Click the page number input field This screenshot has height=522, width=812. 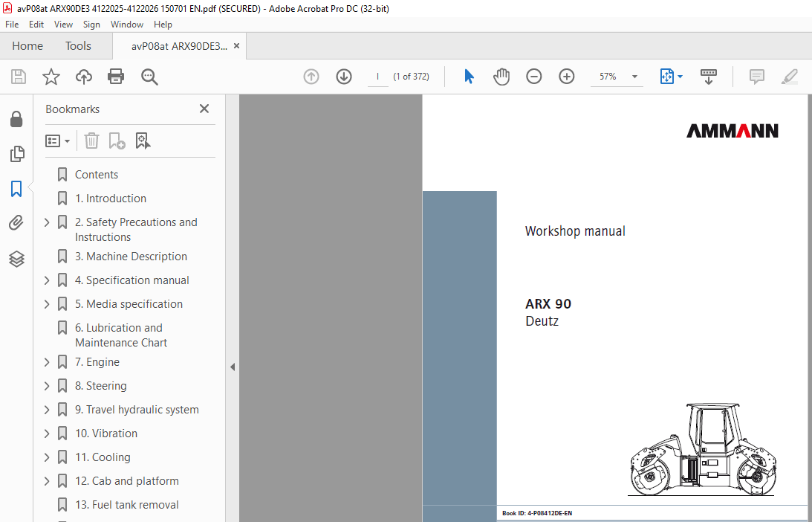click(377, 77)
